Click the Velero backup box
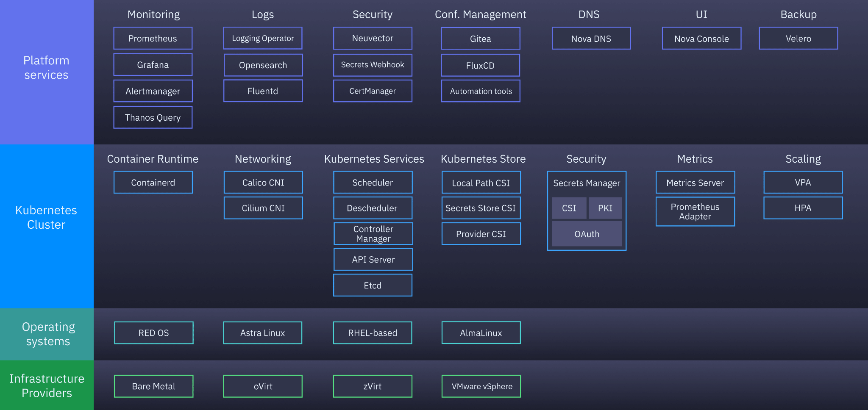 point(798,39)
